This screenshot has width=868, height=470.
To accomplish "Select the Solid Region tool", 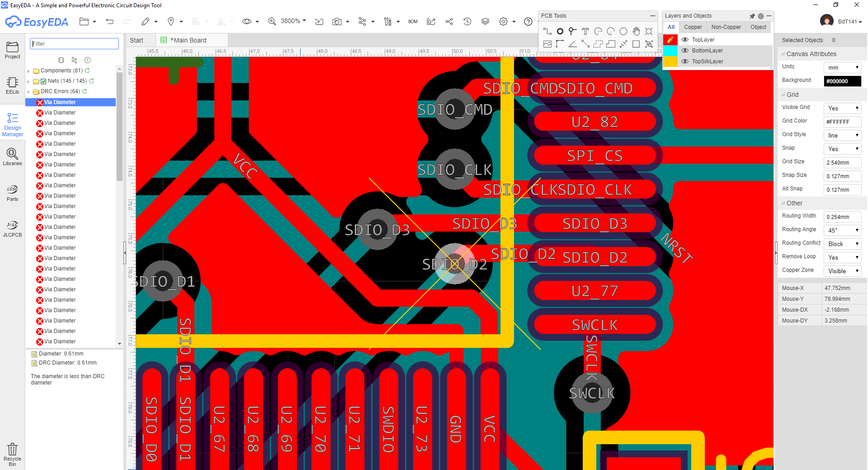I will click(611, 44).
